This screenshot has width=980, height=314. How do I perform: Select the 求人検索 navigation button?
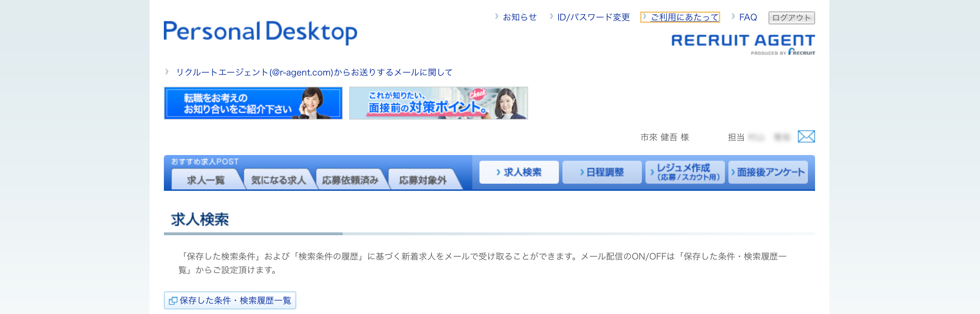click(519, 172)
